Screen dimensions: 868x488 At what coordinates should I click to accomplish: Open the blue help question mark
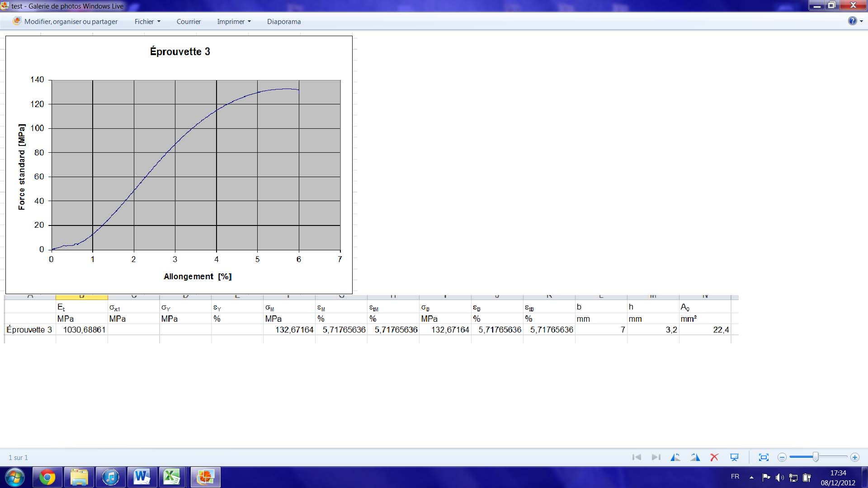852,21
